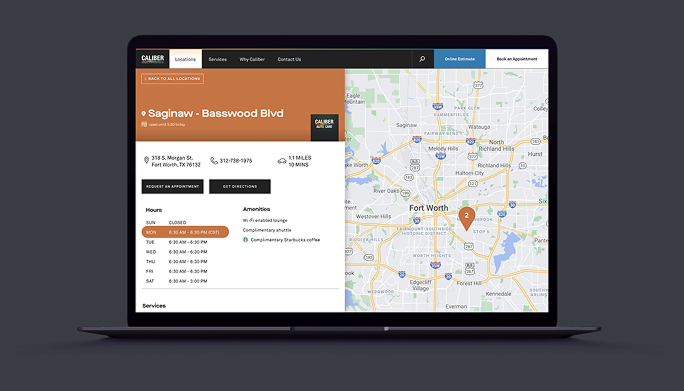This screenshot has width=684, height=391.
Task: Select the highlighted MON hours row
Action: click(185, 232)
